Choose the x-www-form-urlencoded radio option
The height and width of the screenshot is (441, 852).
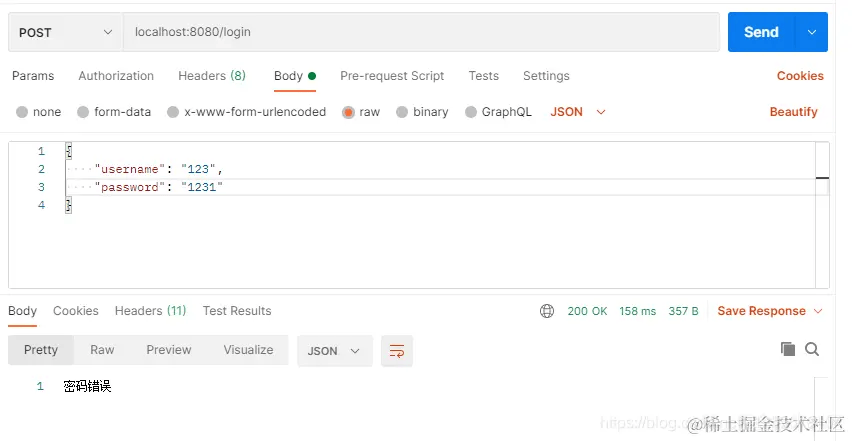coord(173,112)
